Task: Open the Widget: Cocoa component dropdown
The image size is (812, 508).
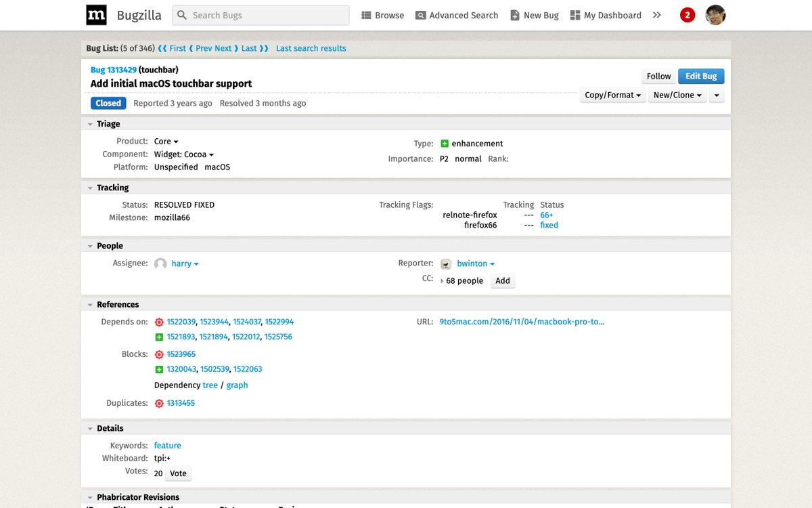Action: coord(183,154)
